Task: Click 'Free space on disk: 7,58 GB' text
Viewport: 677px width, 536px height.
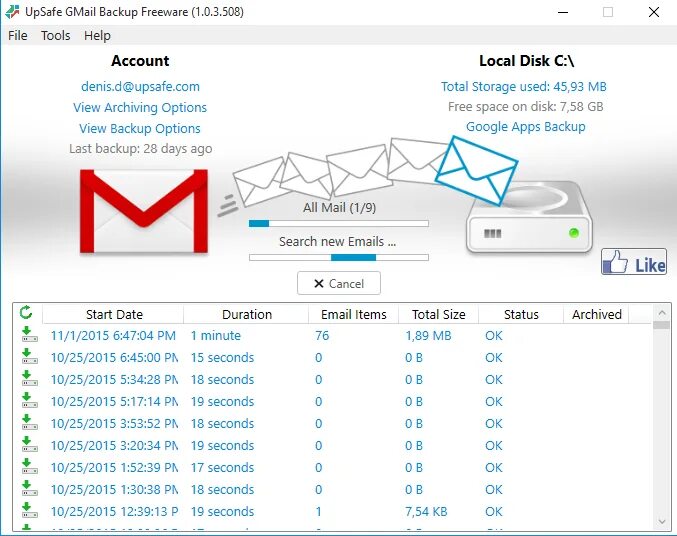Action: coord(525,107)
